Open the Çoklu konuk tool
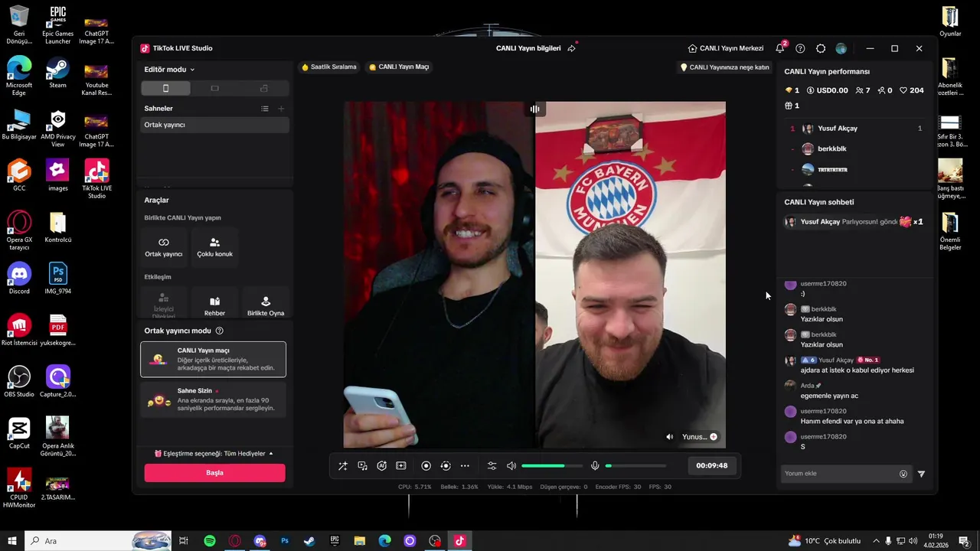This screenshot has height=551, width=980. point(214,246)
